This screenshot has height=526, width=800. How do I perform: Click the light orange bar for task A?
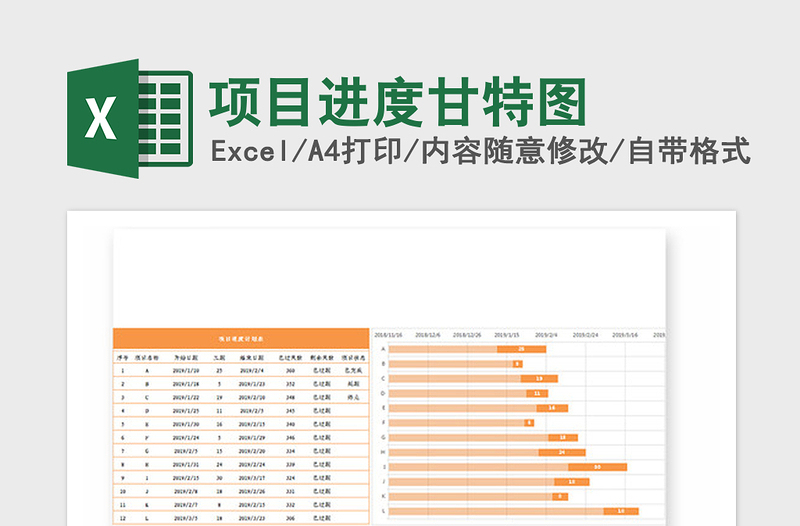click(442, 349)
